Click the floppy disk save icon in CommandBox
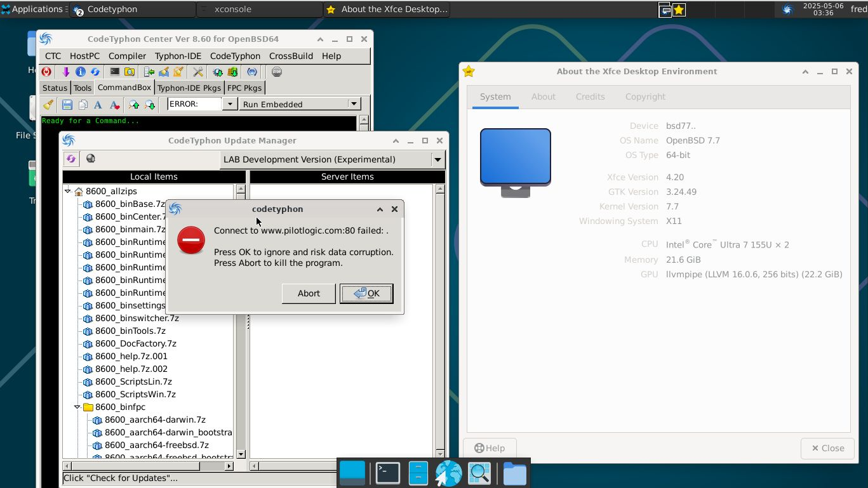Screen dimensions: 868x488 (67, 104)
